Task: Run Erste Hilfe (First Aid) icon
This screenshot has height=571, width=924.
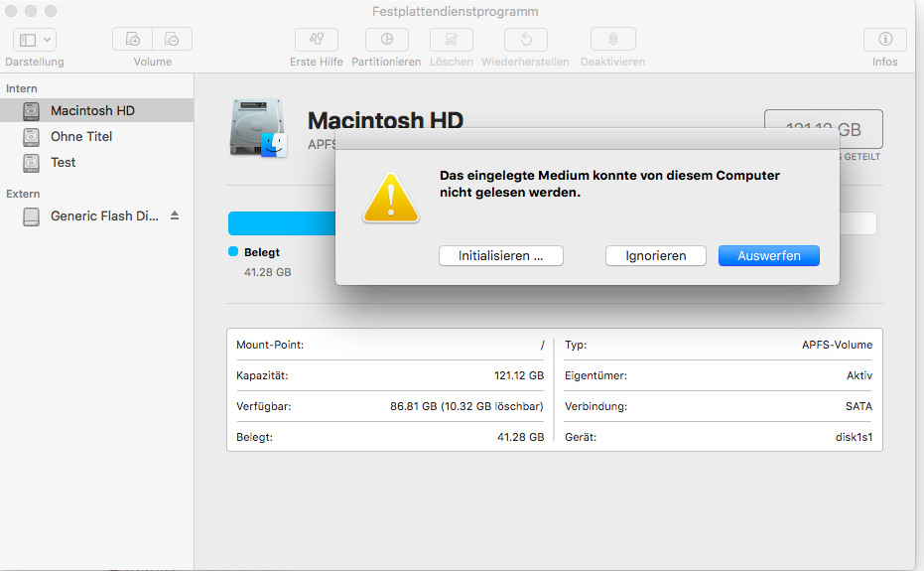Action: pos(317,39)
